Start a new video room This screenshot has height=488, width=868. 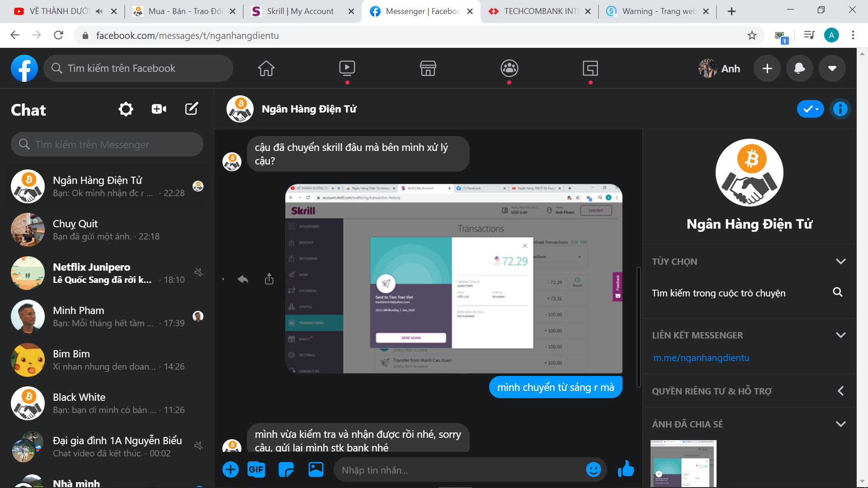point(159,109)
